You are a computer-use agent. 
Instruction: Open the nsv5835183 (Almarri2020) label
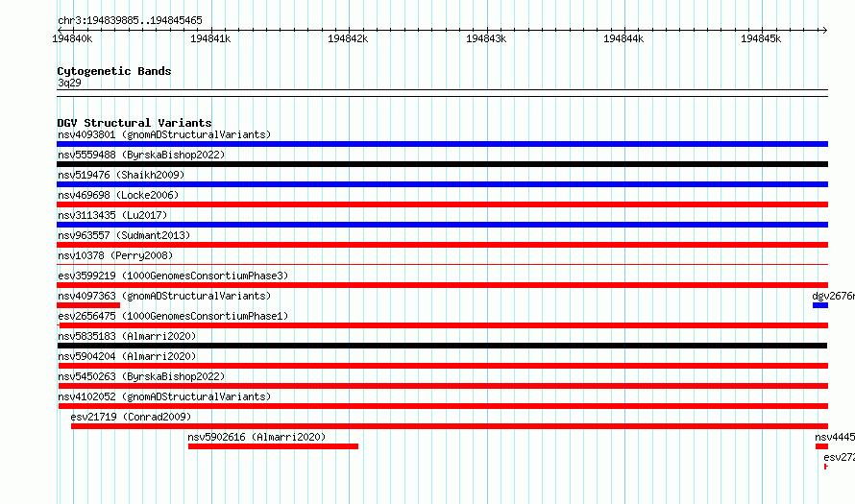127,336
